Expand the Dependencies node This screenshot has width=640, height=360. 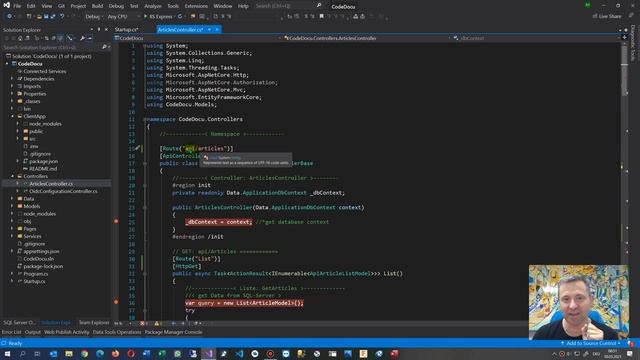tap(12, 79)
